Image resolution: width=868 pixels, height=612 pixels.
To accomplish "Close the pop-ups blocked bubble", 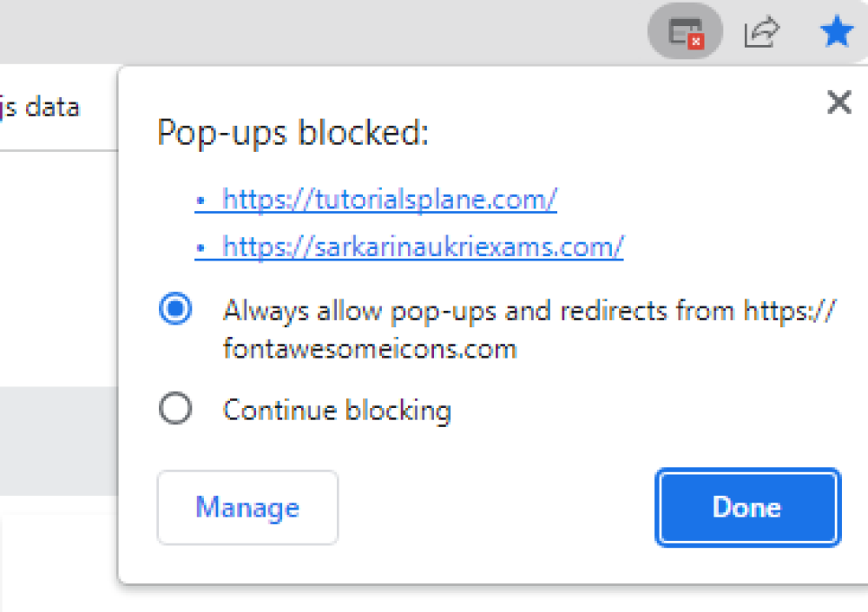I will pyautogui.click(x=838, y=103).
